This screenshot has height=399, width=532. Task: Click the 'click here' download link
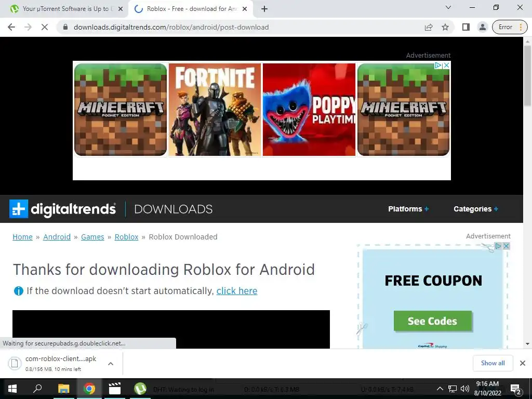pos(237,291)
